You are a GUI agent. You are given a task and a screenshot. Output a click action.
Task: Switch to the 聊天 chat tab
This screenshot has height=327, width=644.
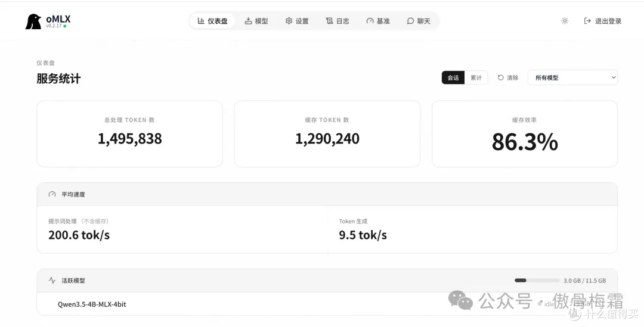pyautogui.click(x=419, y=21)
